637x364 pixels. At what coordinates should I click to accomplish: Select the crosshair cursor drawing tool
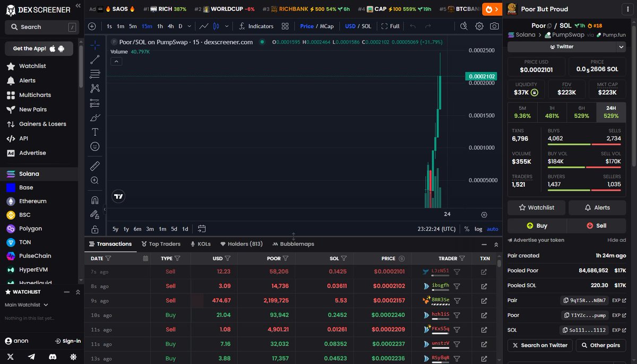[94, 45]
